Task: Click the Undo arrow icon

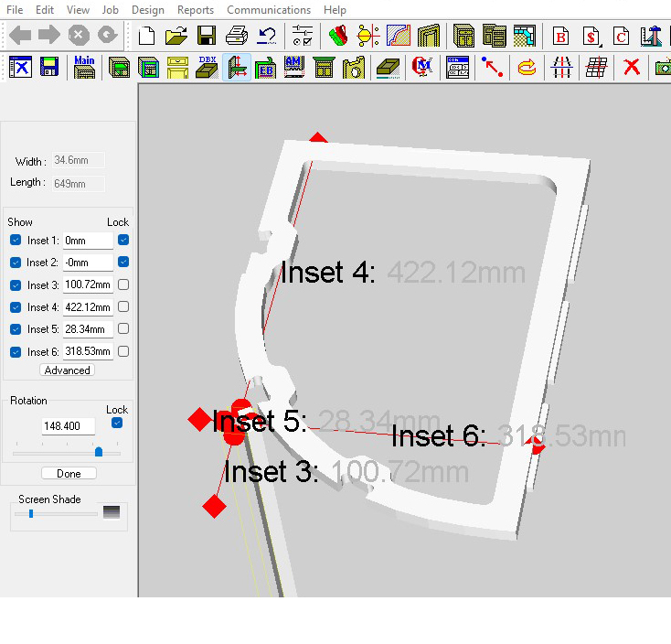Action: click(x=267, y=37)
